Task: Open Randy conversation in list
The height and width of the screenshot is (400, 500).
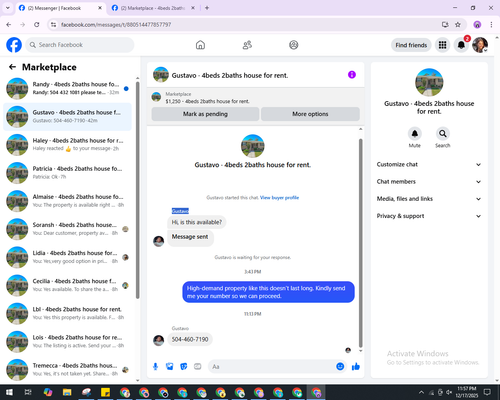Action: click(x=67, y=88)
